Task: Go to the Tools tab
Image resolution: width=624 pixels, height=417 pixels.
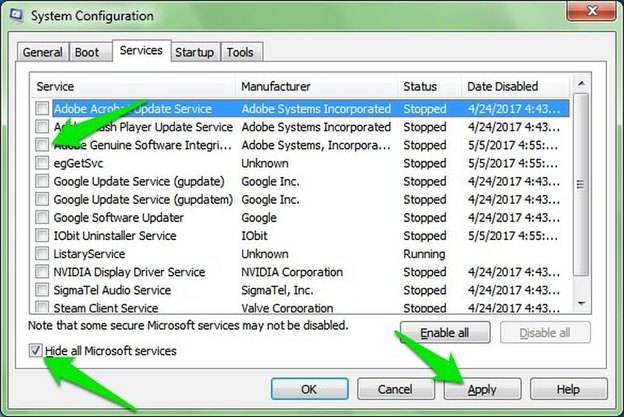Action: click(x=239, y=52)
